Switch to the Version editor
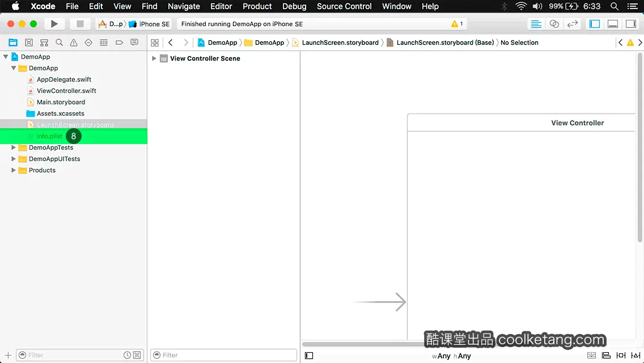The width and height of the screenshot is (644, 363). [572, 24]
